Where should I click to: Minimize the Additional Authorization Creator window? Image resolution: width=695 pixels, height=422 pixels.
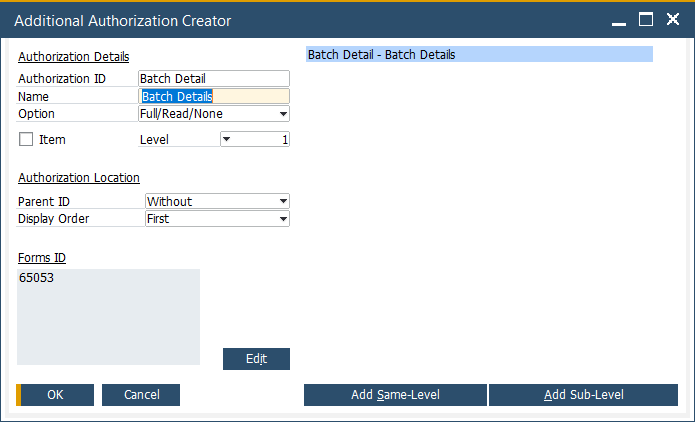(620, 20)
